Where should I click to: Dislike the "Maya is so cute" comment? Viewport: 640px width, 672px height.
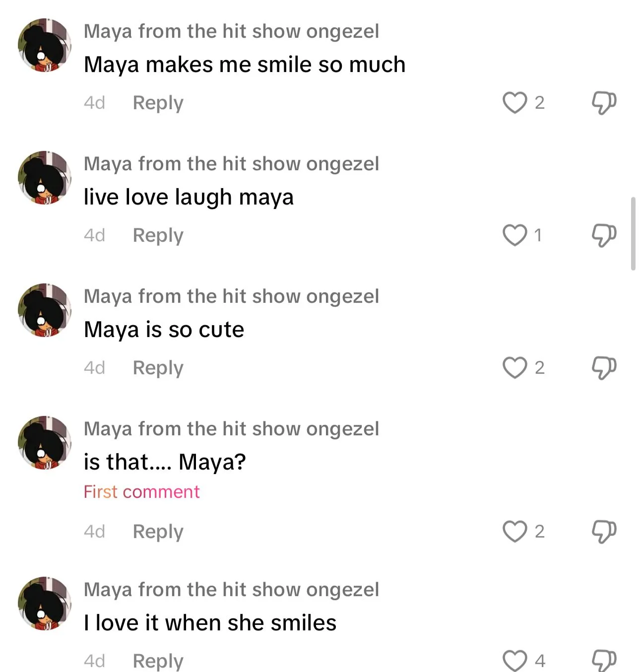point(604,368)
